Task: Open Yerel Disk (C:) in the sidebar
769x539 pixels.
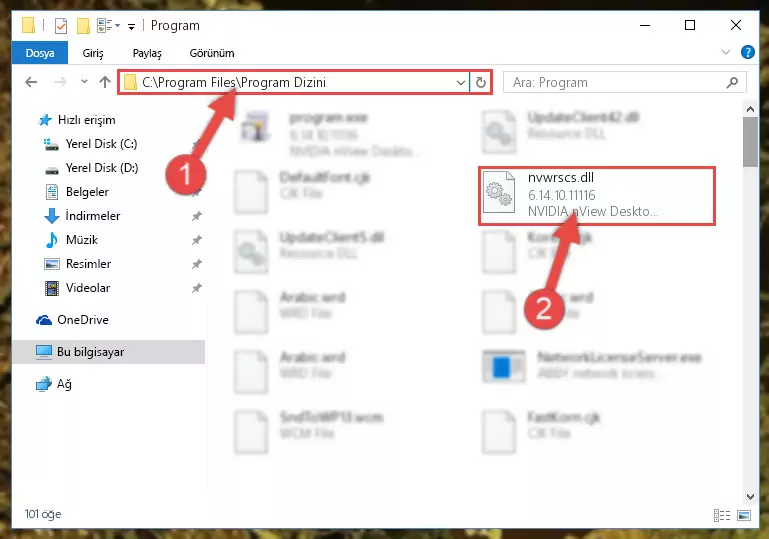Action: click(x=101, y=144)
